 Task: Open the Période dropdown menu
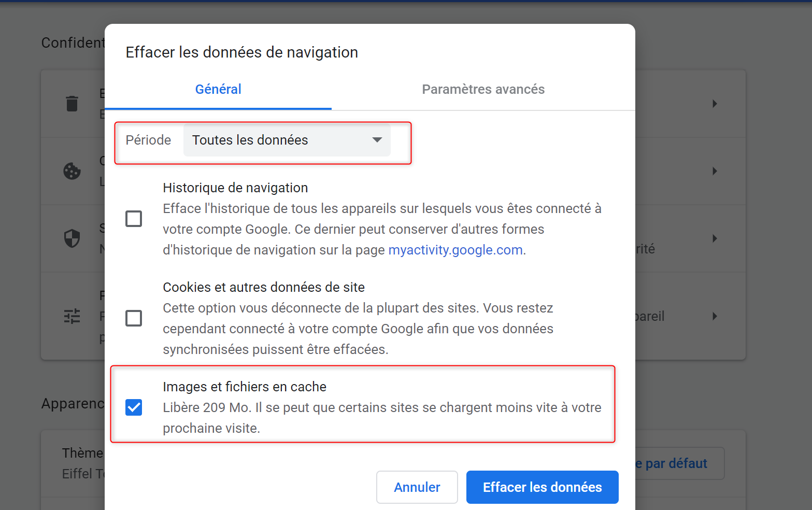[287, 140]
